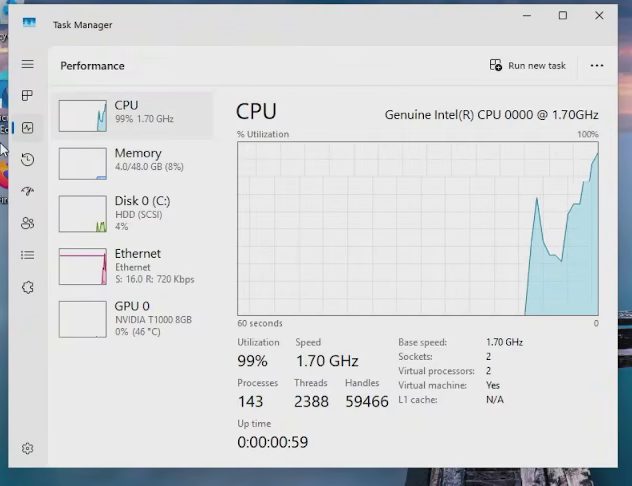Click the Base speed label
Image resolution: width=632 pixels, height=486 pixels.
point(422,343)
